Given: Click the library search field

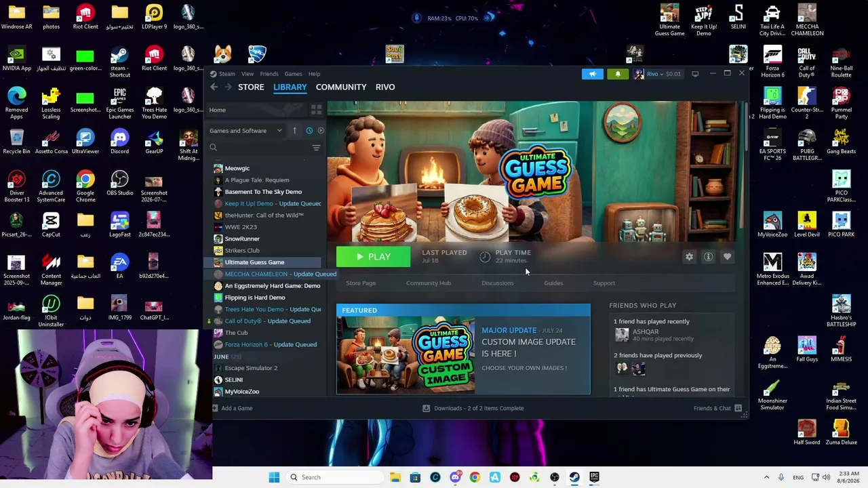Looking at the screenshot, I should (259, 148).
